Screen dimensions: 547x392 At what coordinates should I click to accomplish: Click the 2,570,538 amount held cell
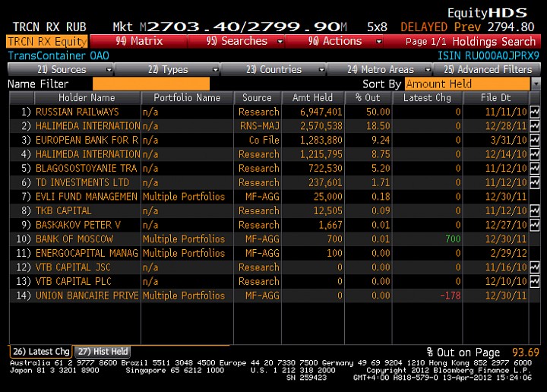321,126
